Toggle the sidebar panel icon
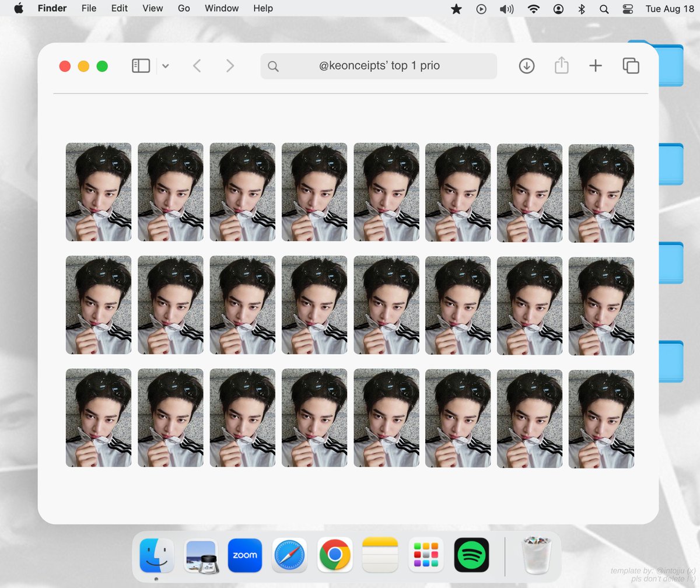Screen dimensions: 700x588 (x=141, y=66)
